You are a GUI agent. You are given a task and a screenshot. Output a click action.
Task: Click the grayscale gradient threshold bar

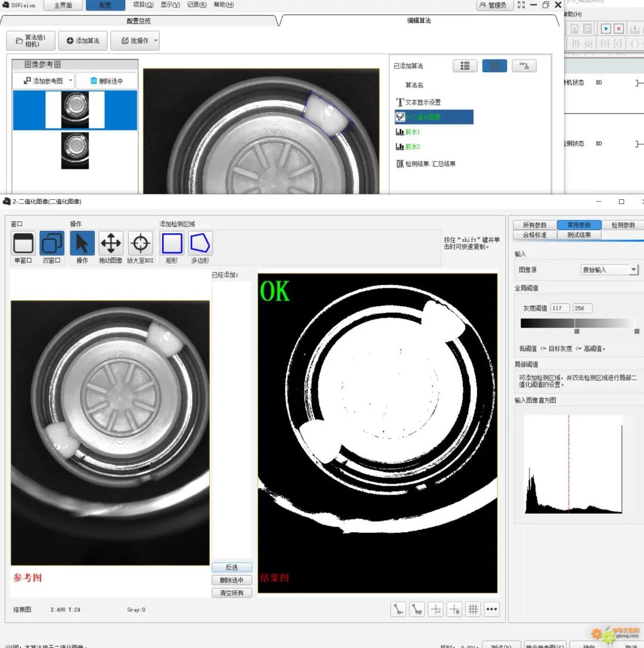tap(577, 323)
